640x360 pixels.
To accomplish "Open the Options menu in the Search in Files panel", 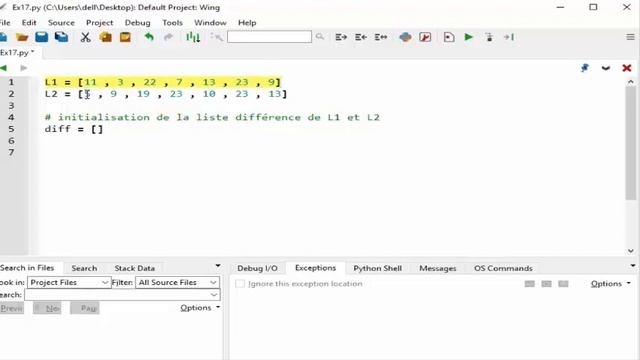I will pos(200,308).
